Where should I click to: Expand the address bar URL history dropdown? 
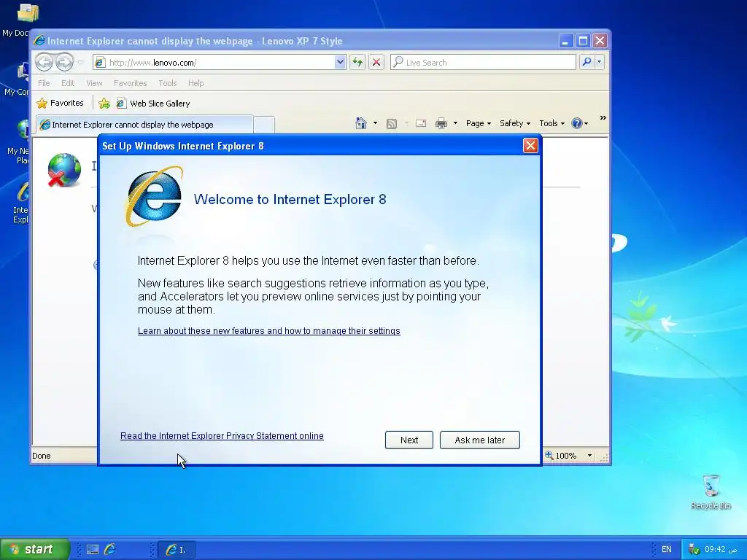point(340,63)
